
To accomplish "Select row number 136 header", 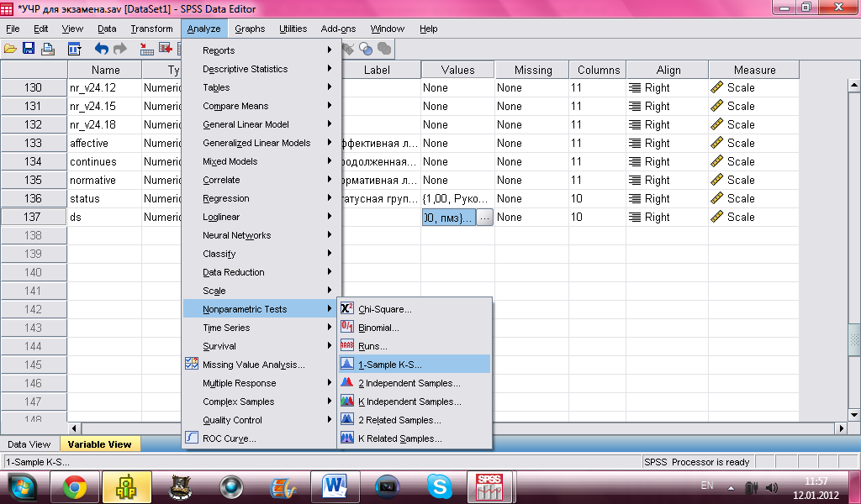I will point(34,198).
